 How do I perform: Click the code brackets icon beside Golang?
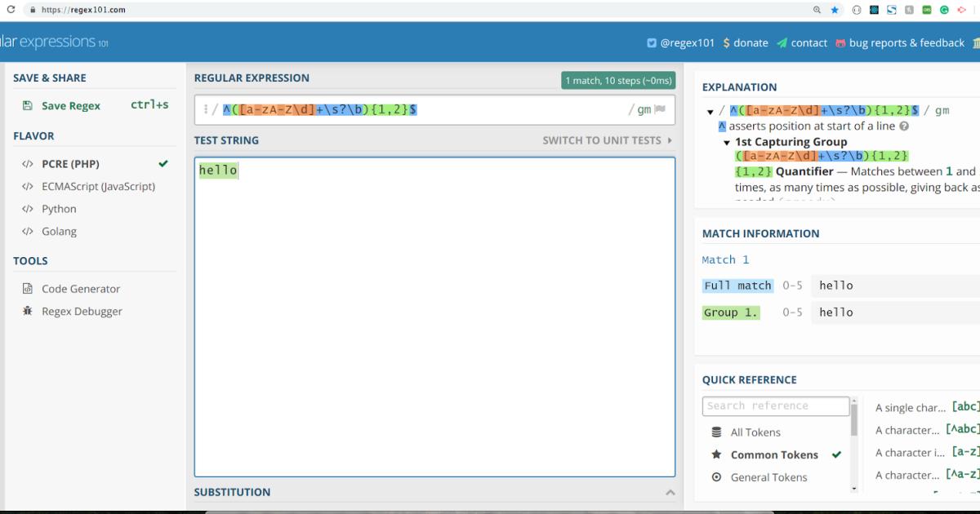tap(28, 231)
